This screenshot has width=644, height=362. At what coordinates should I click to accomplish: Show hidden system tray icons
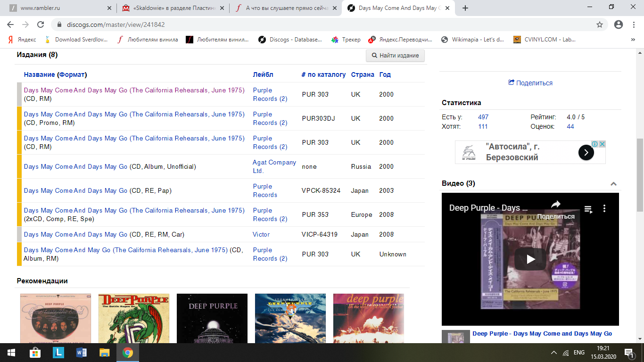coord(554,353)
